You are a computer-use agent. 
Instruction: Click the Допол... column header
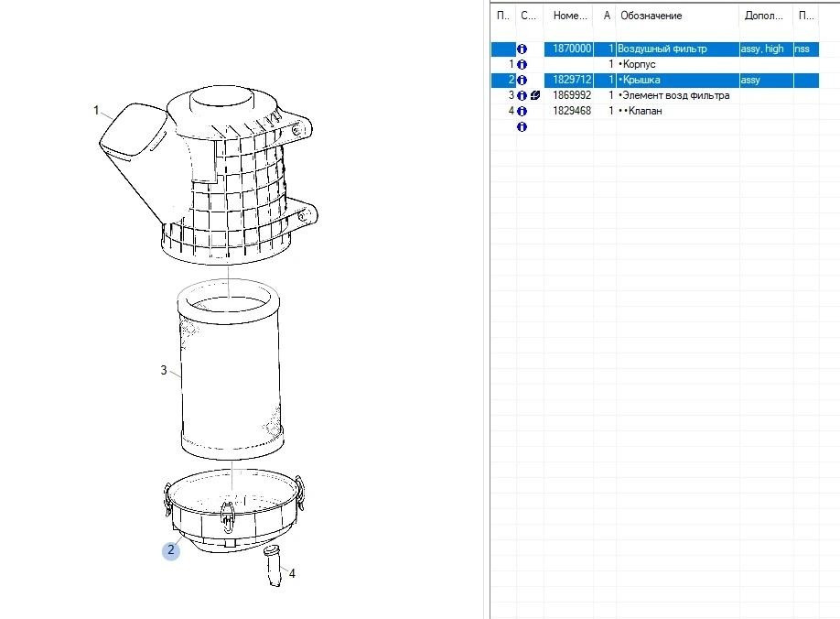pyautogui.click(x=765, y=16)
